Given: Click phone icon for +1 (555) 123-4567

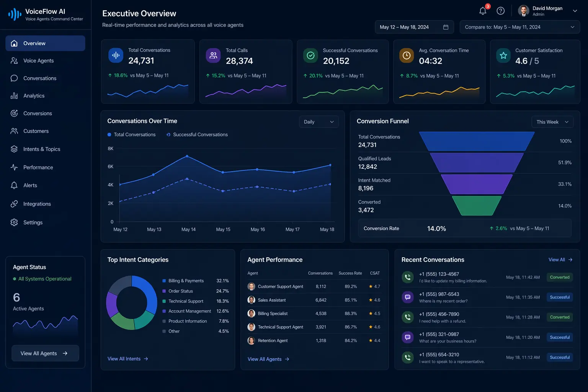Looking at the screenshot, I should (408, 277).
